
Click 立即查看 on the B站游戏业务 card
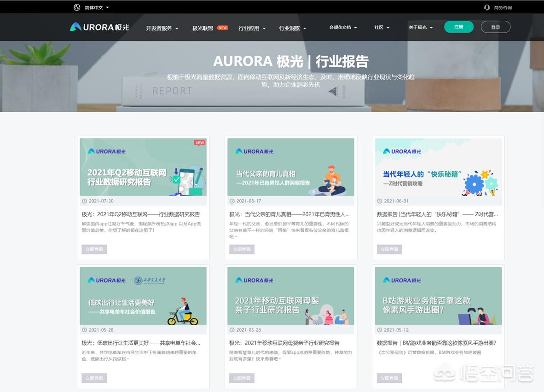pos(389,378)
